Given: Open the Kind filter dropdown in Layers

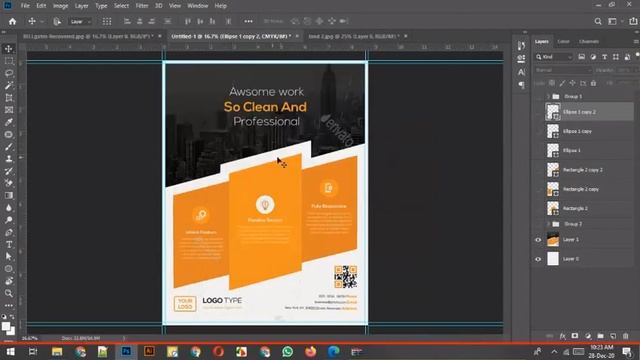Looking at the screenshot, I should [554, 57].
